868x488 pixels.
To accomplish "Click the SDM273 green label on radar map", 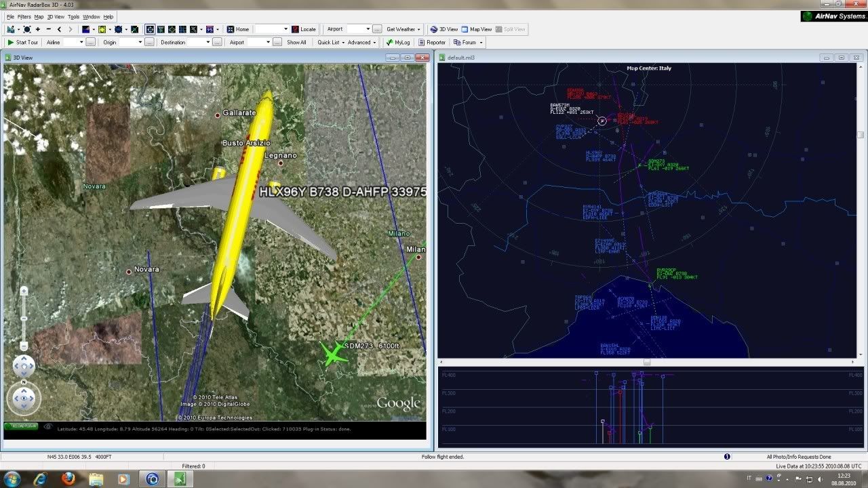I will (x=669, y=165).
